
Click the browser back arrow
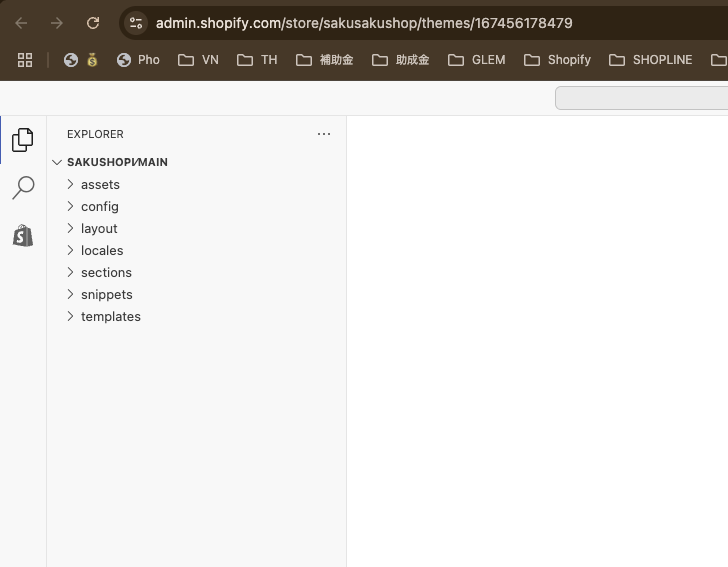coord(21,23)
